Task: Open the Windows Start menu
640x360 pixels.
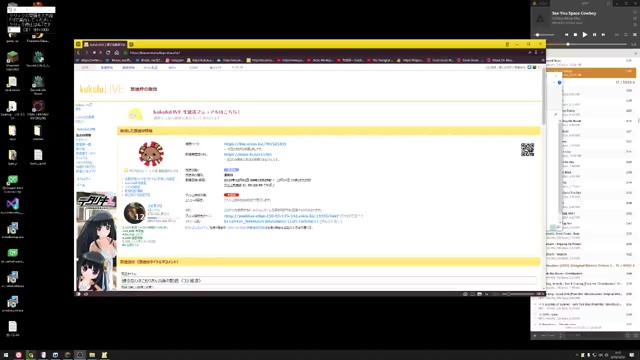Action: tap(6, 355)
